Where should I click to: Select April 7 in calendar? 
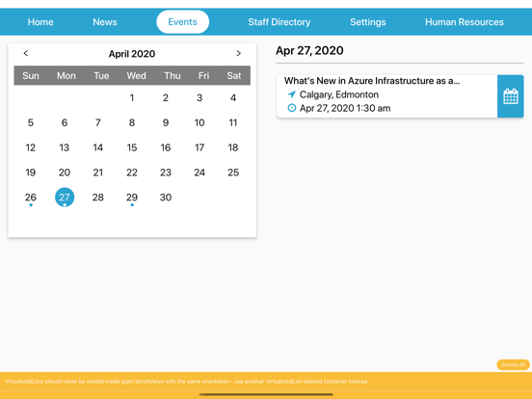pos(98,122)
